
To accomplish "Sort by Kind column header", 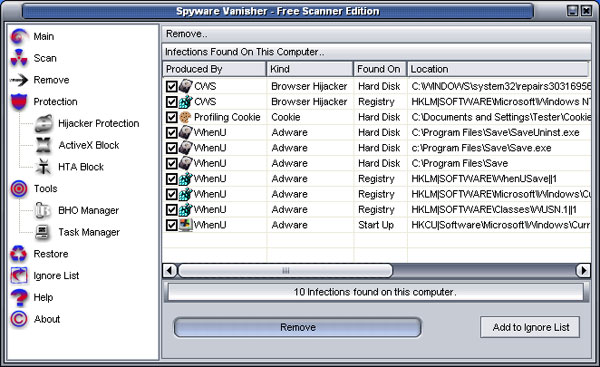I will point(310,69).
